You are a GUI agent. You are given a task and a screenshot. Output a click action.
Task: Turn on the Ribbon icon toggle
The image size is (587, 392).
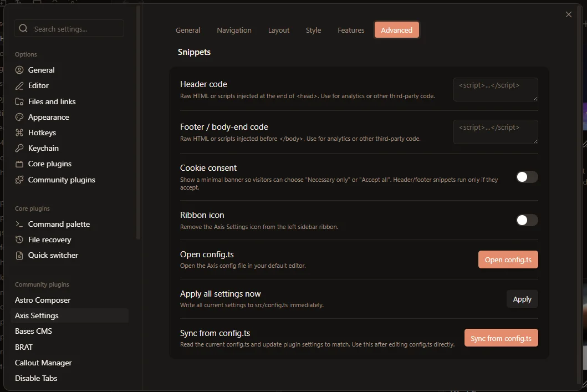point(527,220)
